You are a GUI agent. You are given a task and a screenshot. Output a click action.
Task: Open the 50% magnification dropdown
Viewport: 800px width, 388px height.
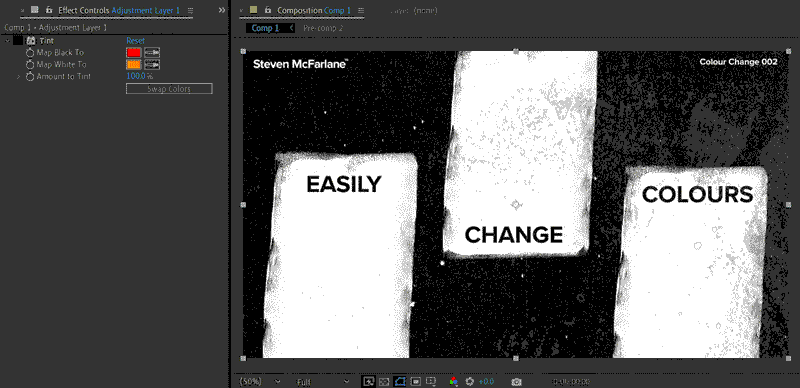[x=260, y=381]
